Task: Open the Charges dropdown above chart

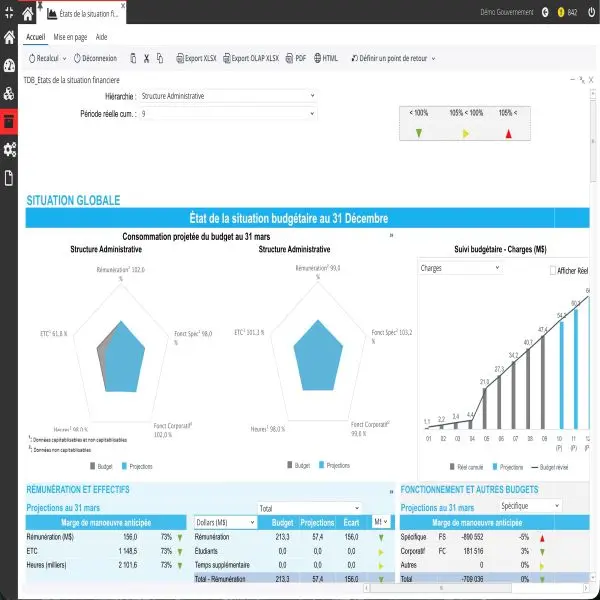Action: [x=460, y=268]
